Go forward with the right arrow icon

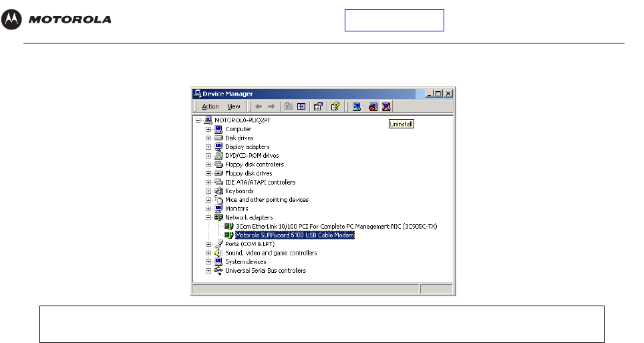[x=271, y=106]
